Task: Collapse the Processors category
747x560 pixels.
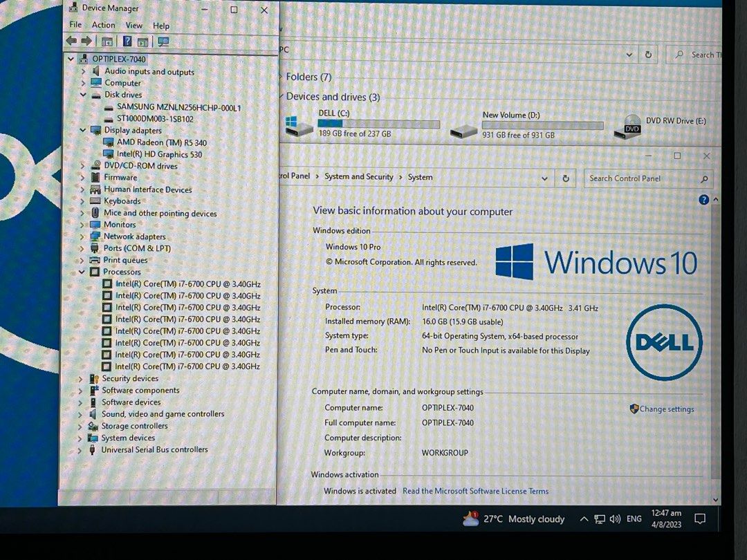Action: click(x=83, y=272)
